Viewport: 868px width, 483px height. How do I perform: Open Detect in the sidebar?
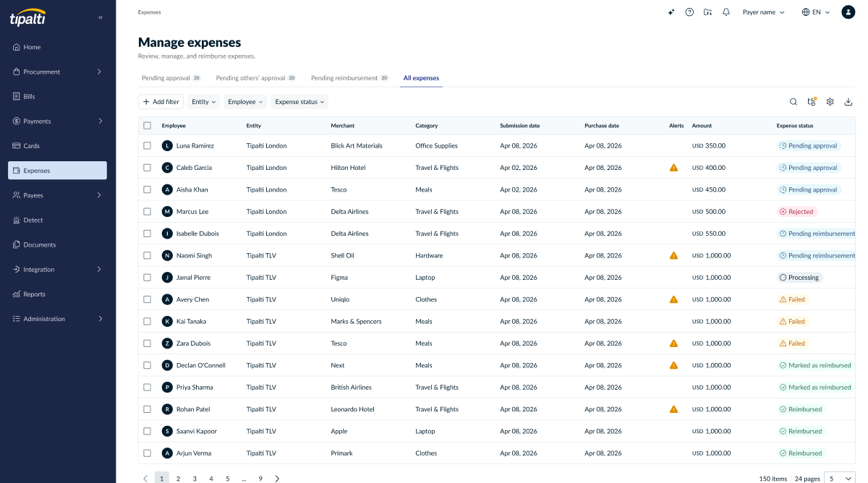(57, 220)
